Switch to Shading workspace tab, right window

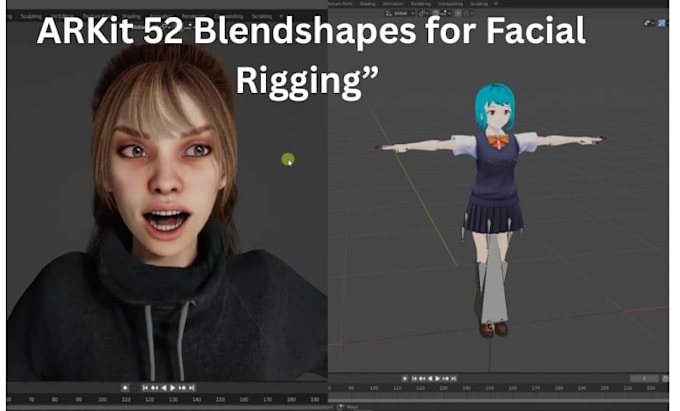367,4
